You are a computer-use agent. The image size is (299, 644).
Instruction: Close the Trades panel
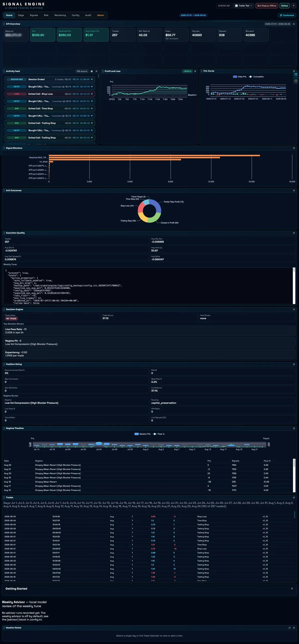coord(294,498)
